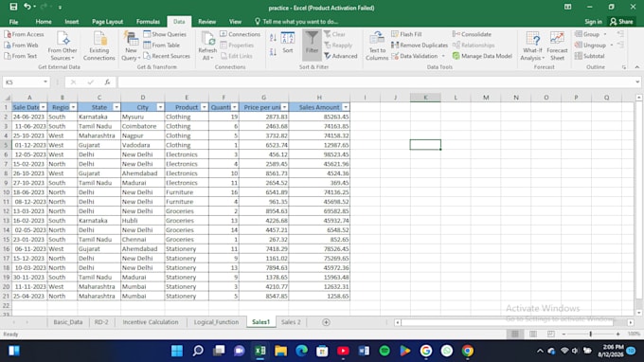Click the Connections button
This screenshot has height=362, width=644.
pos(240,34)
